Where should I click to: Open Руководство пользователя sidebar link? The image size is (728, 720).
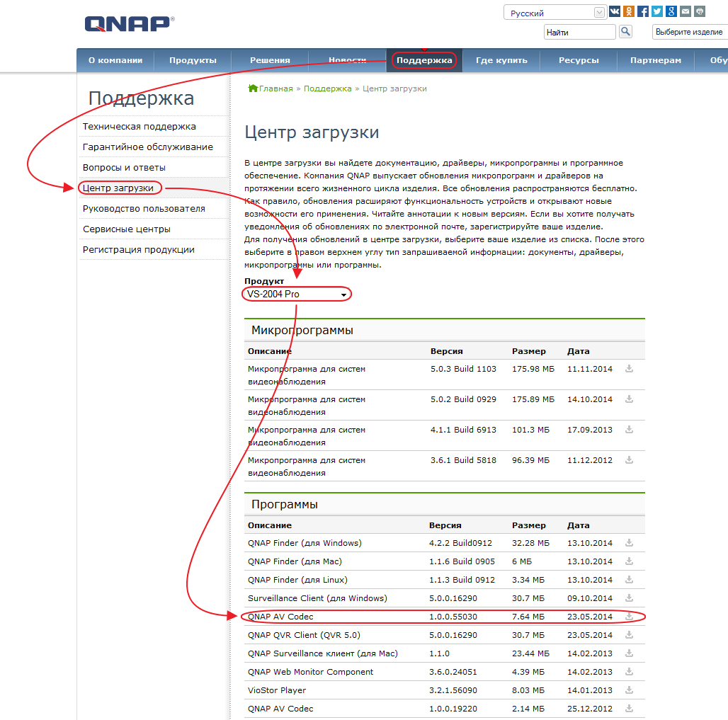[144, 208]
